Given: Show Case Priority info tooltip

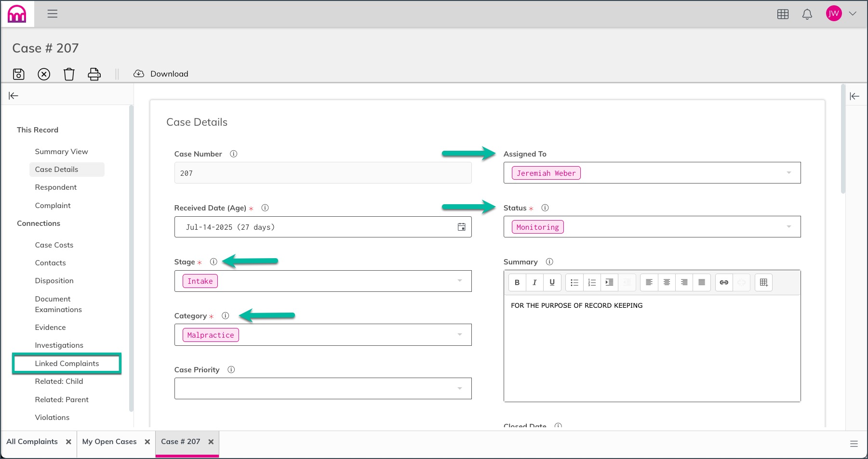Looking at the screenshot, I should [x=231, y=370].
